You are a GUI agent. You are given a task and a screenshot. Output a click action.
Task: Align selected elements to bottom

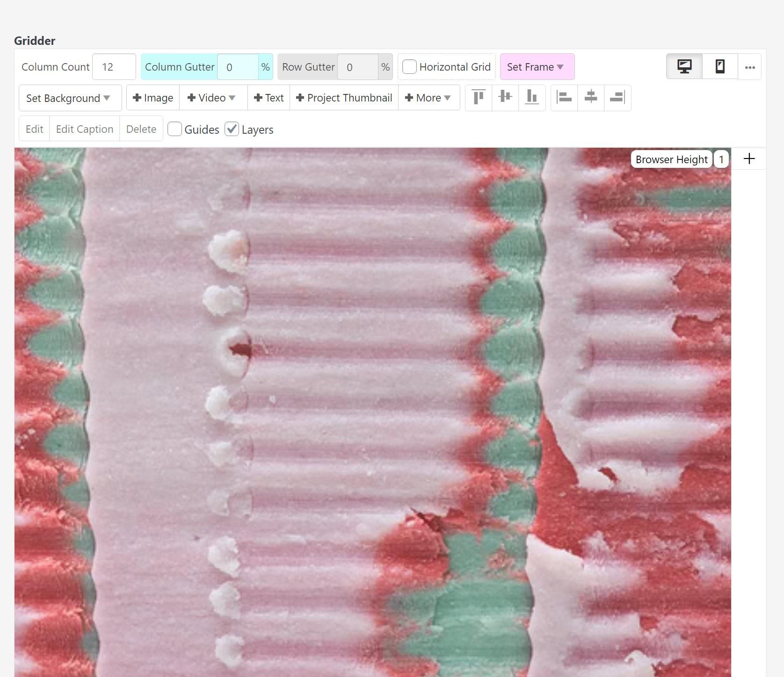[x=532, y=98]
